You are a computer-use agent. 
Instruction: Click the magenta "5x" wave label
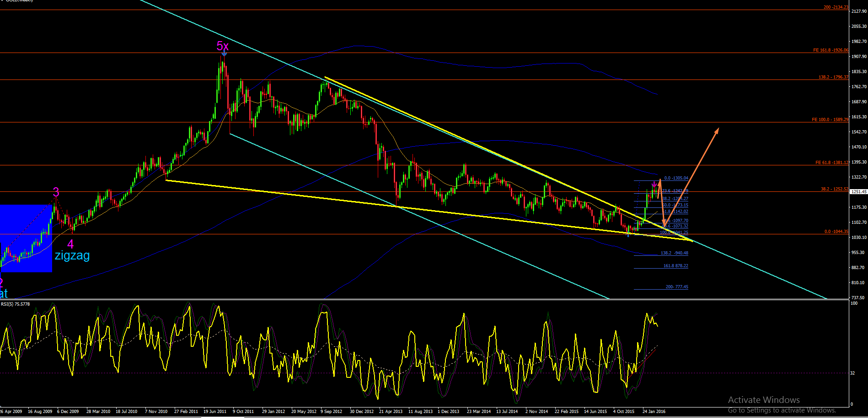click(x=223, y=46)
